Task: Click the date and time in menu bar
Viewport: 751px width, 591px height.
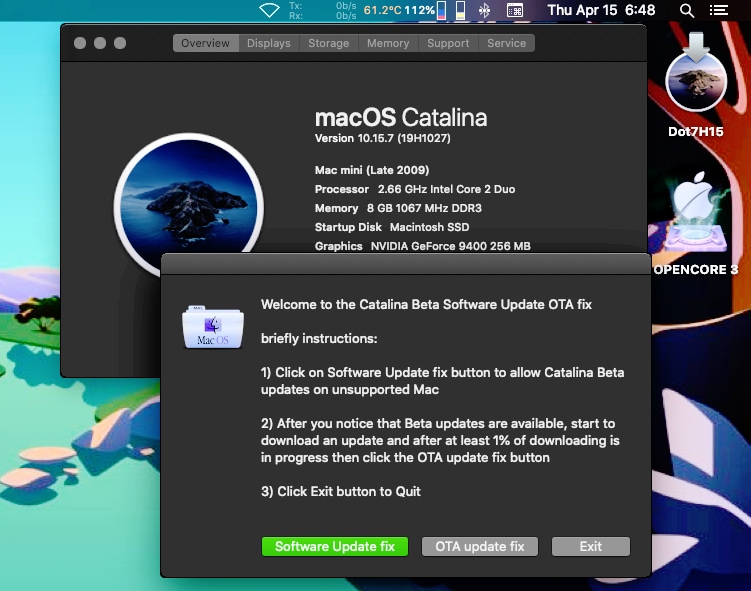Action: (x=601, y=10)
